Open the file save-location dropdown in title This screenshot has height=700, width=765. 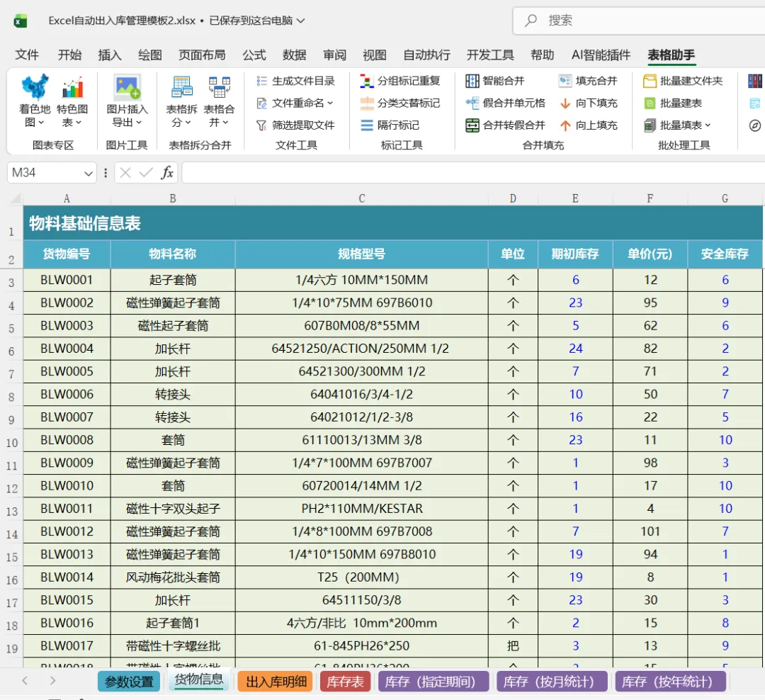coord(301,21)
